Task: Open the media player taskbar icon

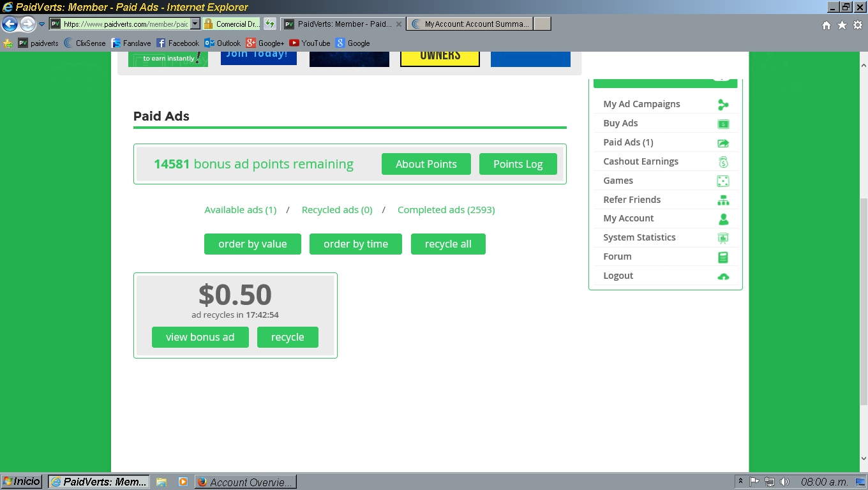Action: click(183, 482)
